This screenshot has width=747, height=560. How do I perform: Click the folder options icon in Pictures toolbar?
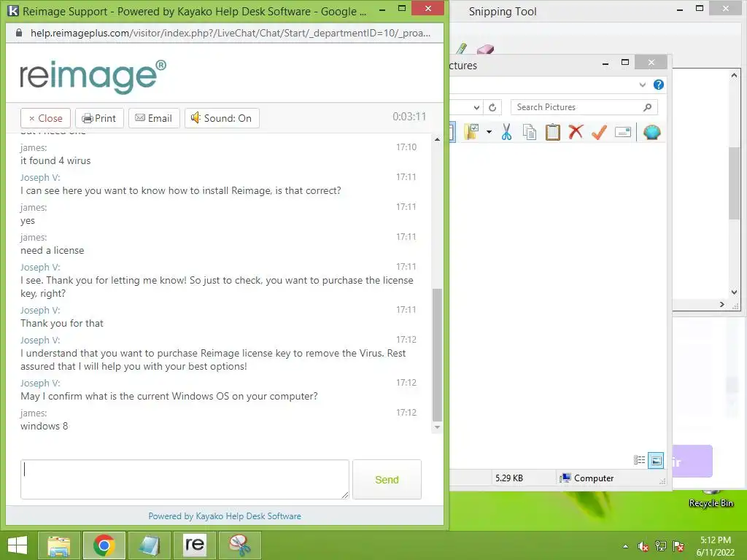(472, 132)
